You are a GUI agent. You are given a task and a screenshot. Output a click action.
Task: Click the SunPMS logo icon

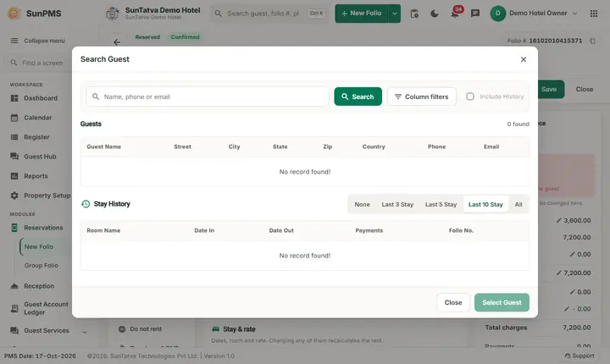coord(14,14)
